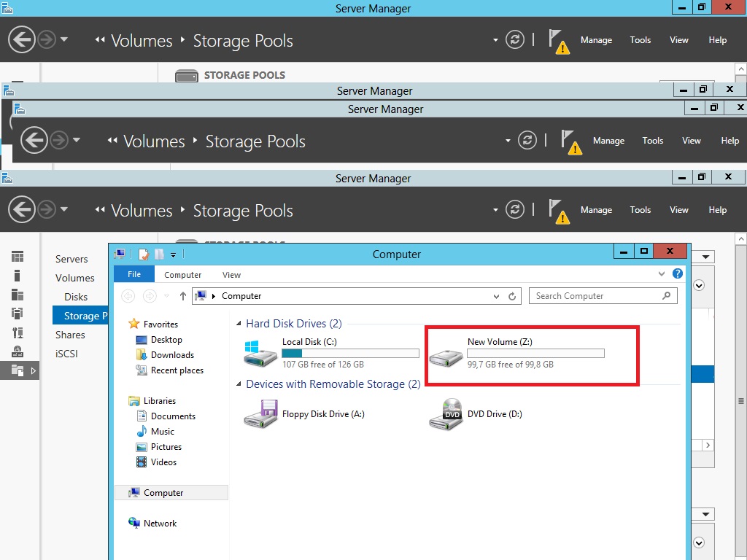Screen dimensions: 747x560
Task: Open Tools menu in sidebar-showing Server Manager window
Action: click(640, 210)
